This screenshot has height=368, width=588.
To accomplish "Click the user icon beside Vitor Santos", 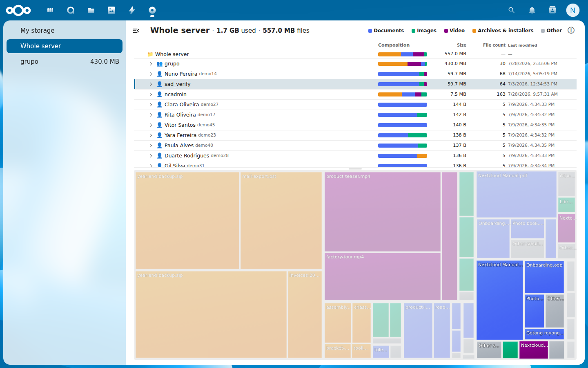I will click(x=160, y=125).
